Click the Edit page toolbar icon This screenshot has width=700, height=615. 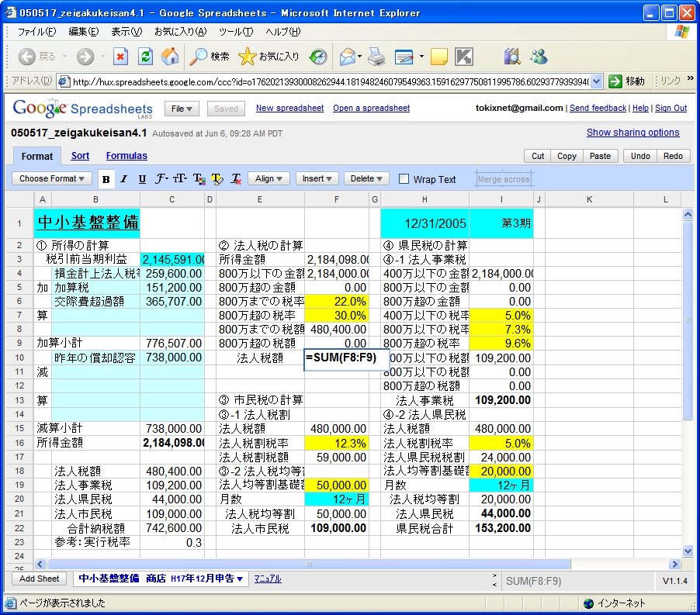click(404, 57)
